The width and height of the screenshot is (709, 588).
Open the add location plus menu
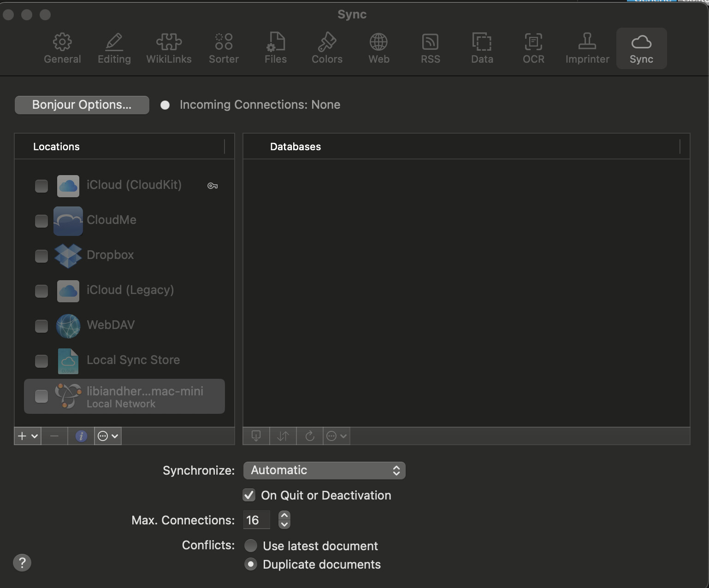click(28, 436)
